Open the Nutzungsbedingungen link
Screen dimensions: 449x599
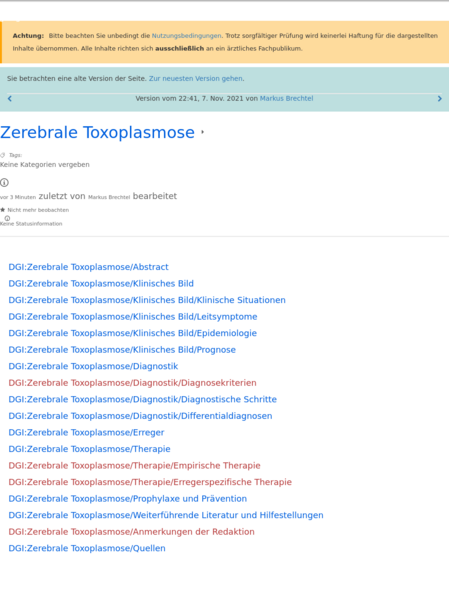tap(186, 36)
